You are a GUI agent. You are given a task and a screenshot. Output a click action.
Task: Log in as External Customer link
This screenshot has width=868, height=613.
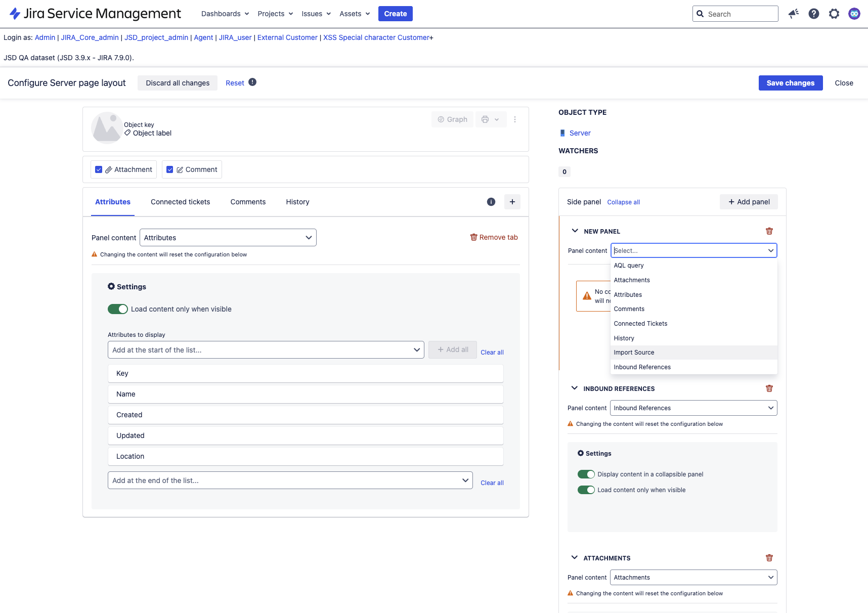[287, 37]
